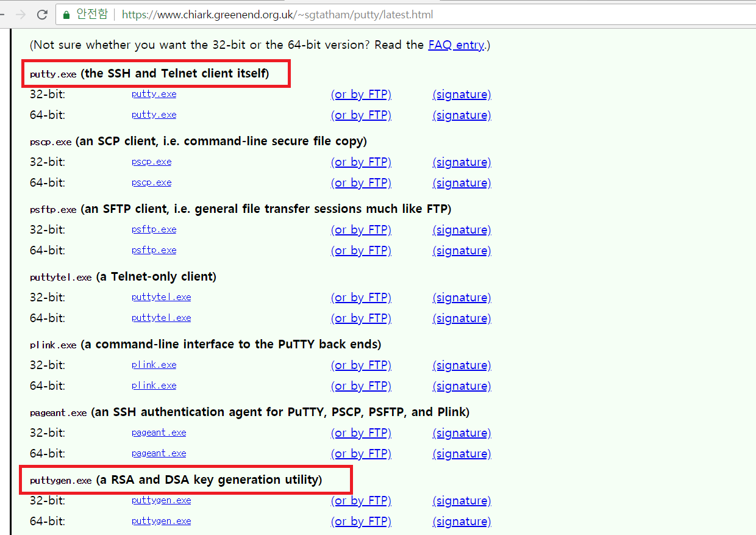756x535 pixels.
Task: Open FTP link for 32-bit pscp.exe
Action: click(x=361, y=162)
